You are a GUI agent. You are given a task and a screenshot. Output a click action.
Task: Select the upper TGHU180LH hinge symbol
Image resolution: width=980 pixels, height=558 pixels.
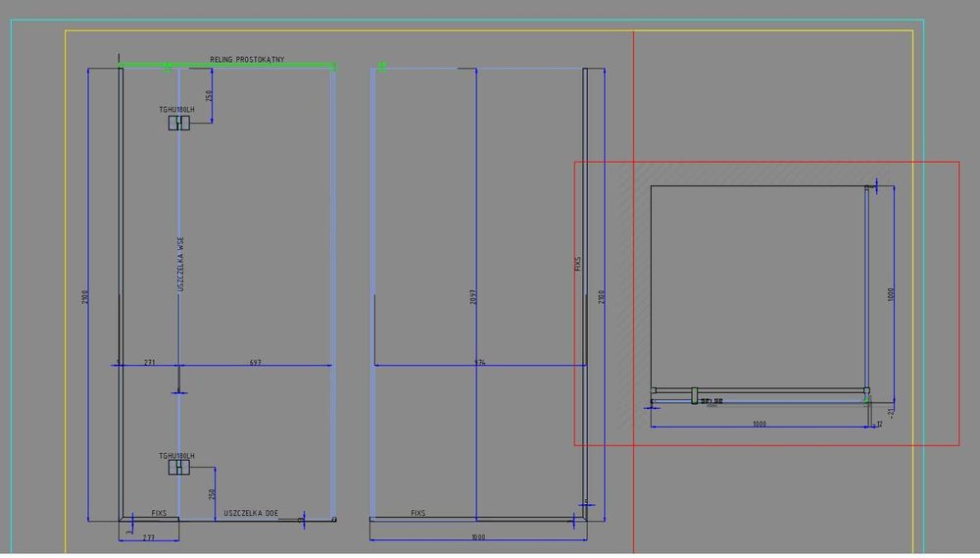178,123
